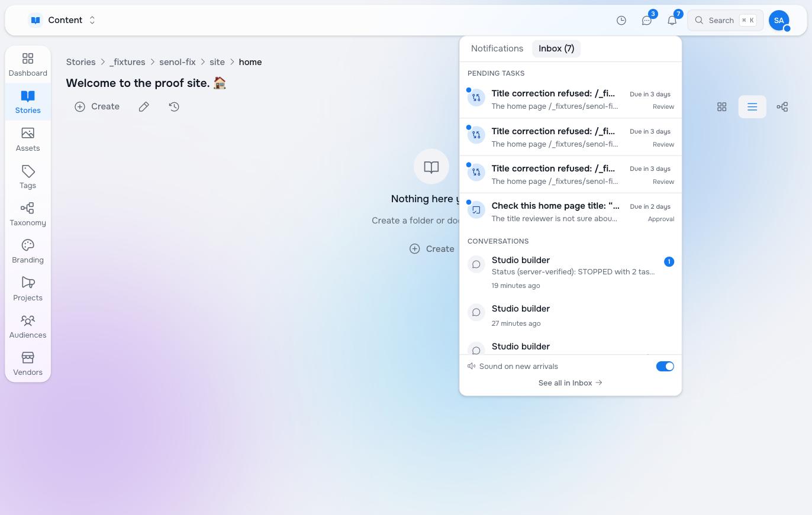This screenshot has height=515, width=812.
Task: Open Studio builder conversation from 27 minutes ago
Action: coord(571,316)
